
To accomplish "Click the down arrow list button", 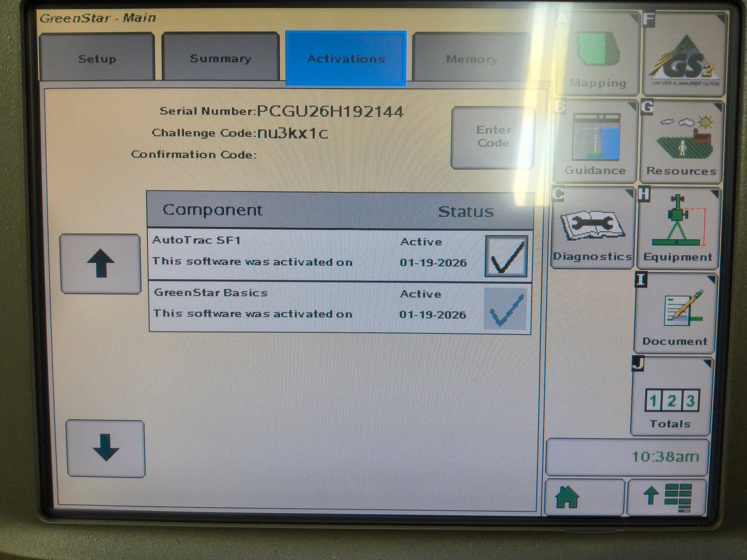I will click(x=106, y=448).
